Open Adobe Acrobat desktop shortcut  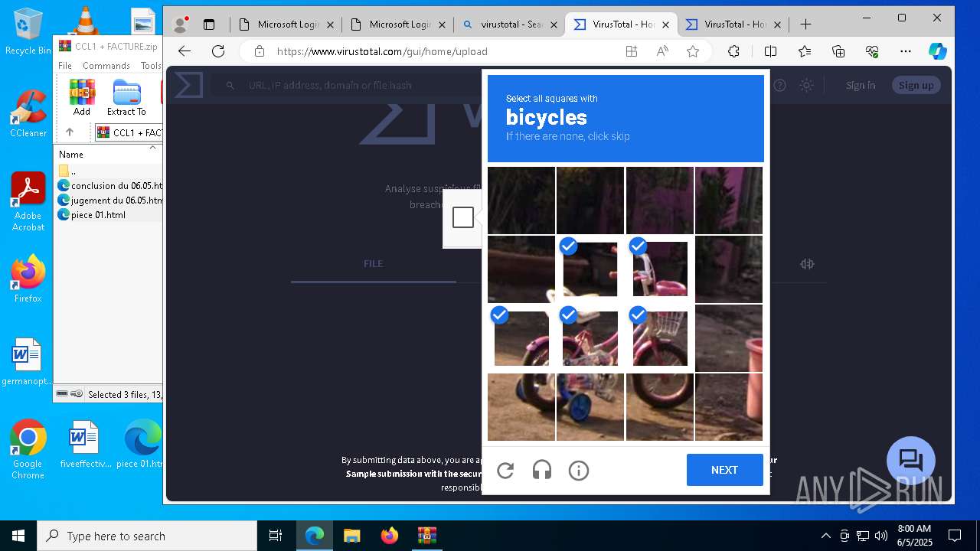[28, 202]
